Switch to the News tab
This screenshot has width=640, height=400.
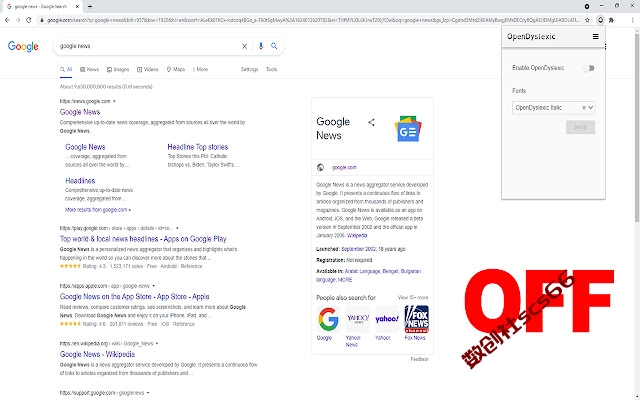89,69
